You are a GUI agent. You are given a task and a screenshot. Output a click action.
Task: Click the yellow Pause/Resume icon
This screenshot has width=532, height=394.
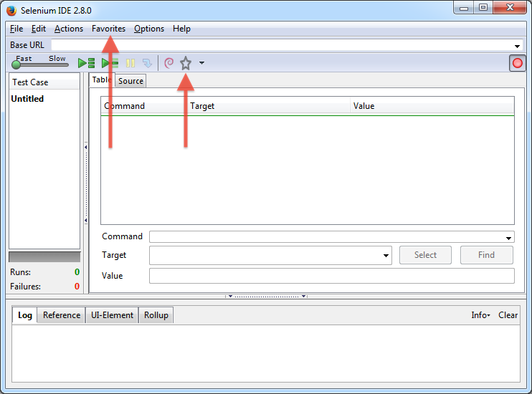[130, 63]
